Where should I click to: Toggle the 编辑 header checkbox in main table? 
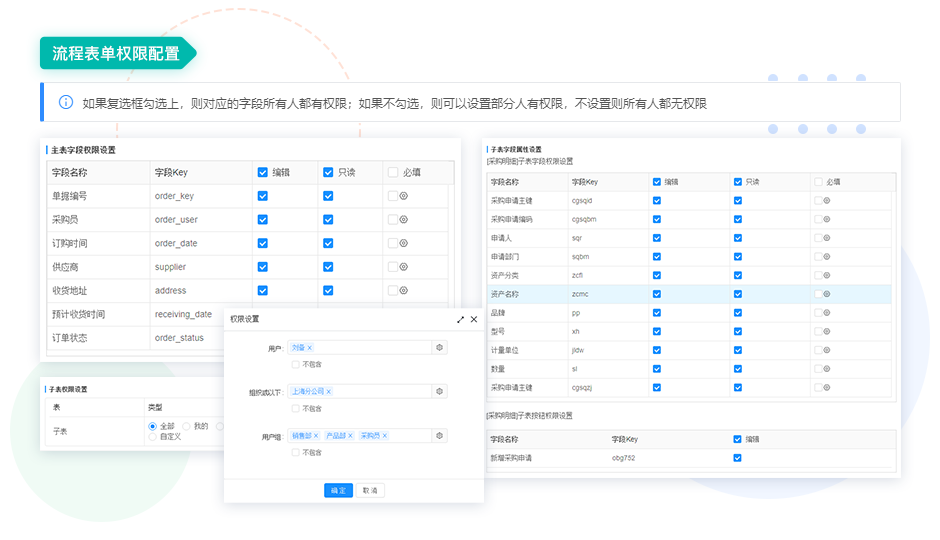[263, 173]
